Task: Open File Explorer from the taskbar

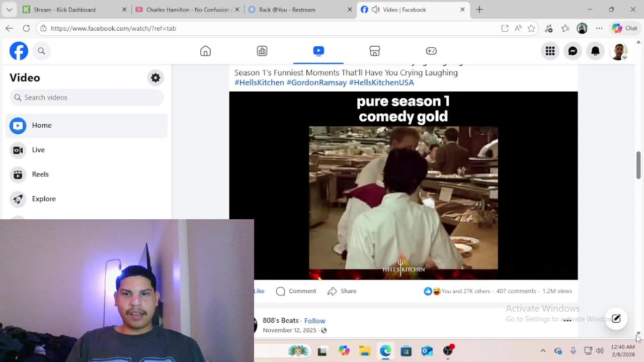Action: click(365, 351)
